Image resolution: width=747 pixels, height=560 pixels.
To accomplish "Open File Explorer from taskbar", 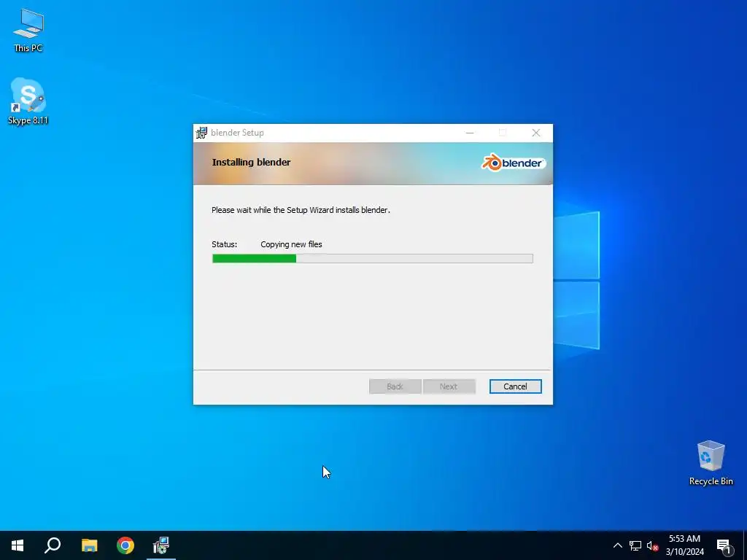I will pyautogui.click(x=89, y=545).
